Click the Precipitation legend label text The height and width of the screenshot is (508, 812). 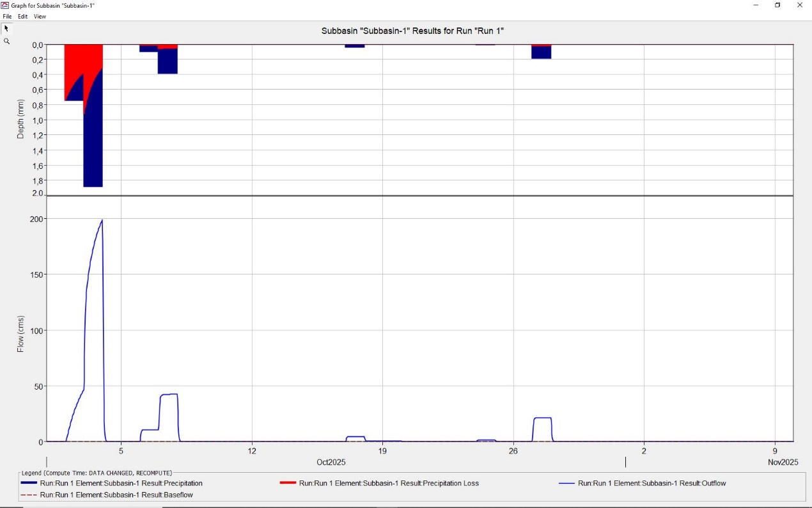pyautogui.click(x=121, y=484)
